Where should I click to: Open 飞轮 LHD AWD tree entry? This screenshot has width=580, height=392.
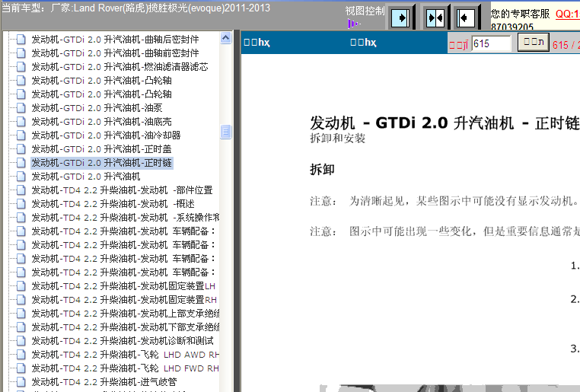[x=126, y=354]
